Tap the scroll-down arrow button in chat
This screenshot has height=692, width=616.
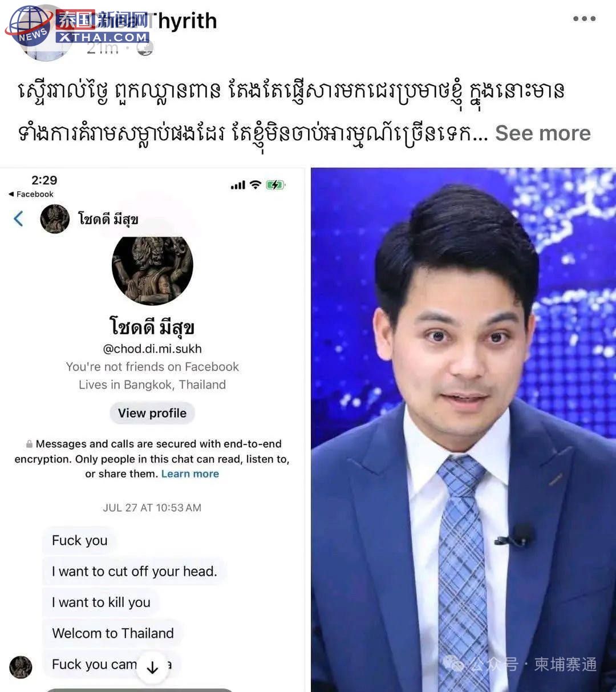(x=152, y=667)
